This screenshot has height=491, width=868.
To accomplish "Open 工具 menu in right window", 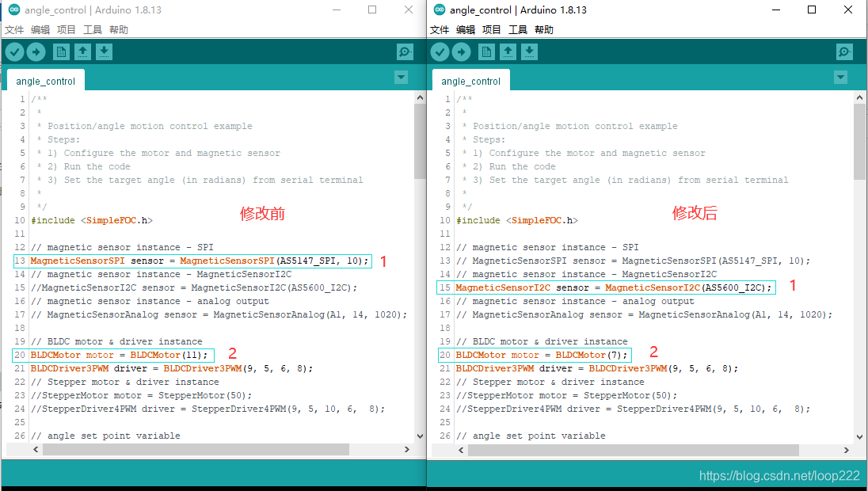I will click(518, 30).
